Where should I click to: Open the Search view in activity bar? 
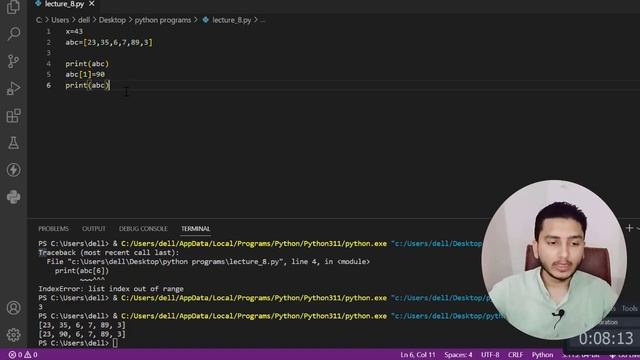(x=13, y=34)
